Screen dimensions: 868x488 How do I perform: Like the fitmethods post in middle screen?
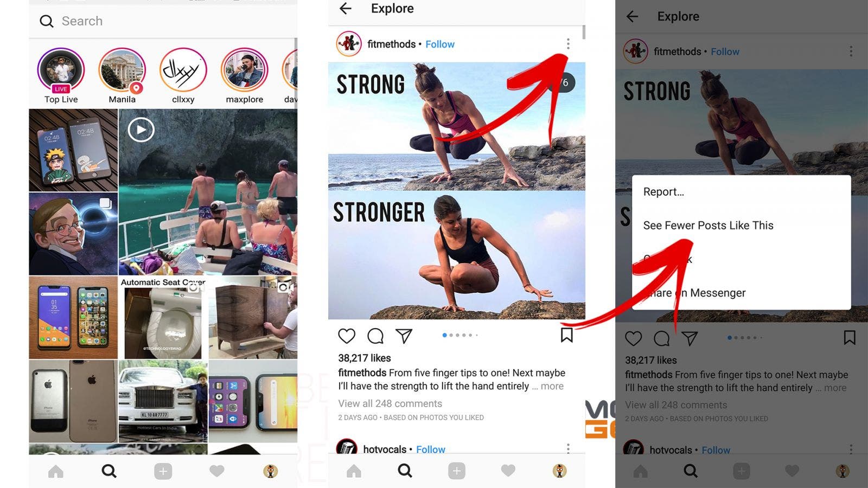coord(347,336)
